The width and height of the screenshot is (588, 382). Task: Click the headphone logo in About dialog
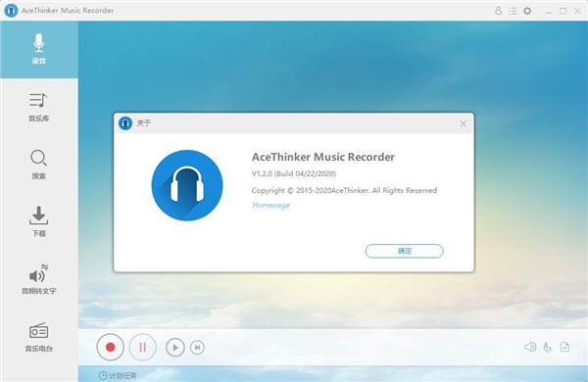pyautogui.click(x=187, y=185)
